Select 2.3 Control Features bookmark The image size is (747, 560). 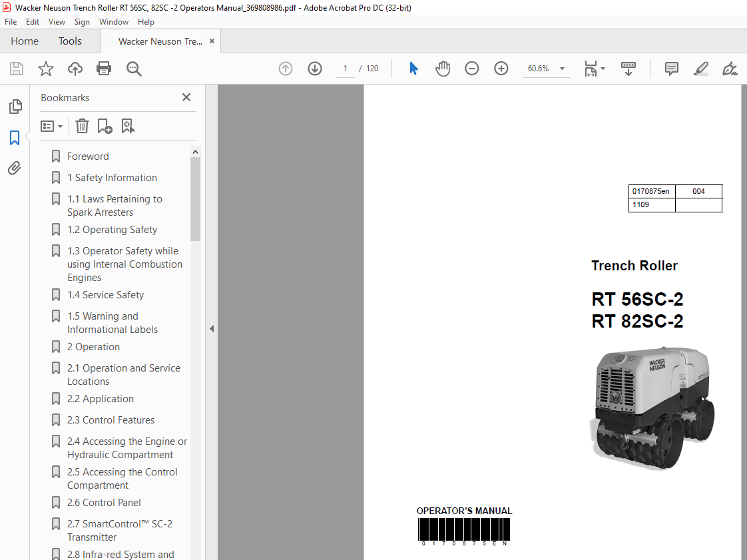(x=111, y=420)
